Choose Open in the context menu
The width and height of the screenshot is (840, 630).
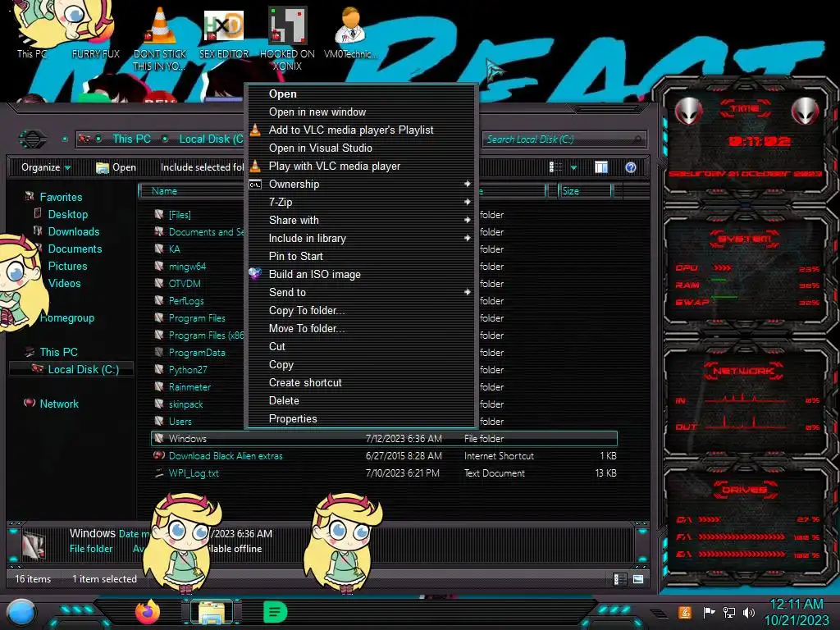tap(362, 94)
